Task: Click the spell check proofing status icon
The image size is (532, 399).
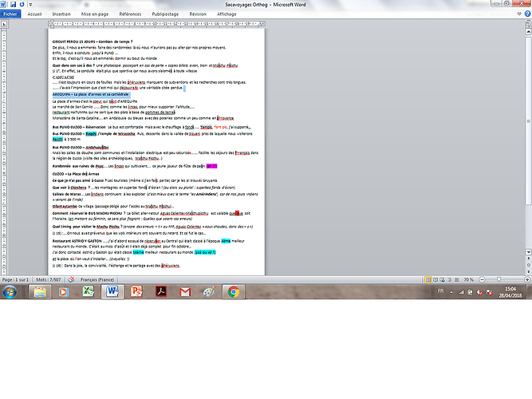Action: coord(71,279)
